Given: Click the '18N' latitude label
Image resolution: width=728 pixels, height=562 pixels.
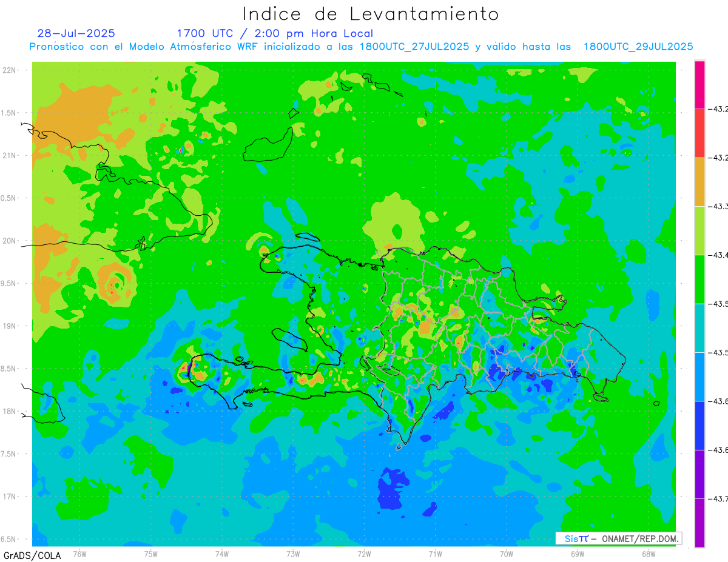Looking at the screenshot, I should pyautogui.click(x=8, y=411).
